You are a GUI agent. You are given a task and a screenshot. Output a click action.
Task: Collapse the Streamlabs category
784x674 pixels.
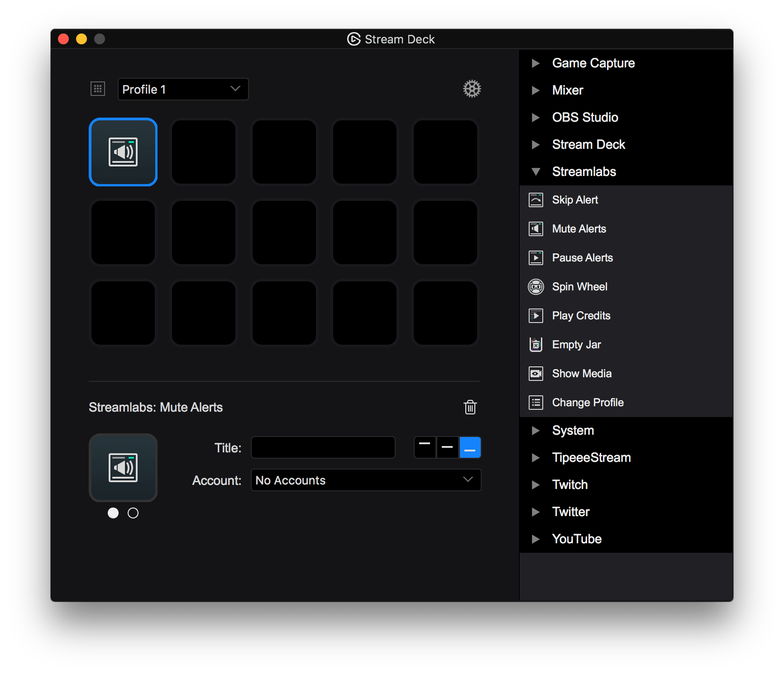pos(536,171)
